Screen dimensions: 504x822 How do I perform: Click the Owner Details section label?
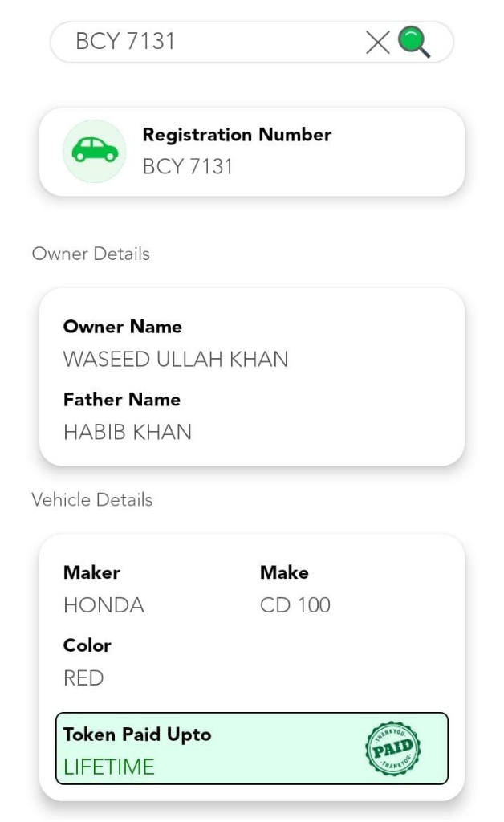(x=91, y=254)
